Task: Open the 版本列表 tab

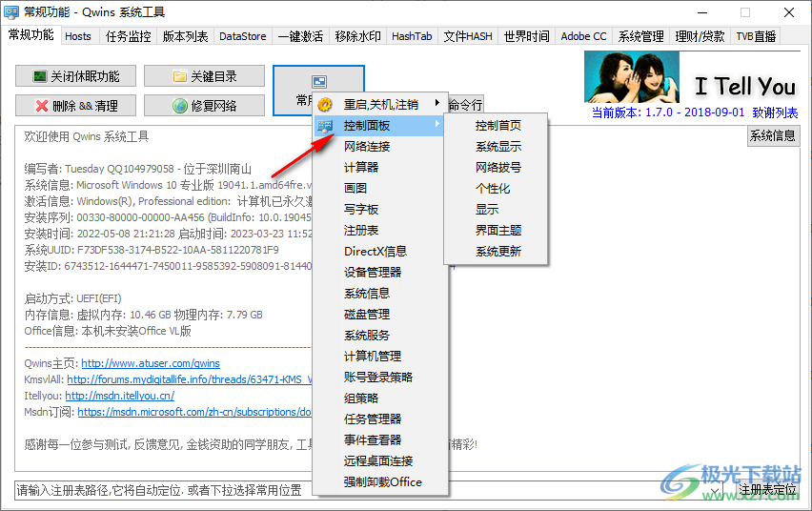Action: point(185,36)
